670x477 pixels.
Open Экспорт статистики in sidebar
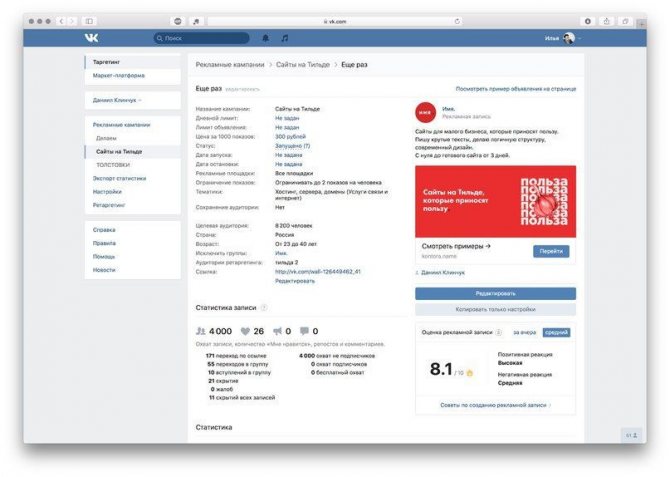(x=119, y=178)
